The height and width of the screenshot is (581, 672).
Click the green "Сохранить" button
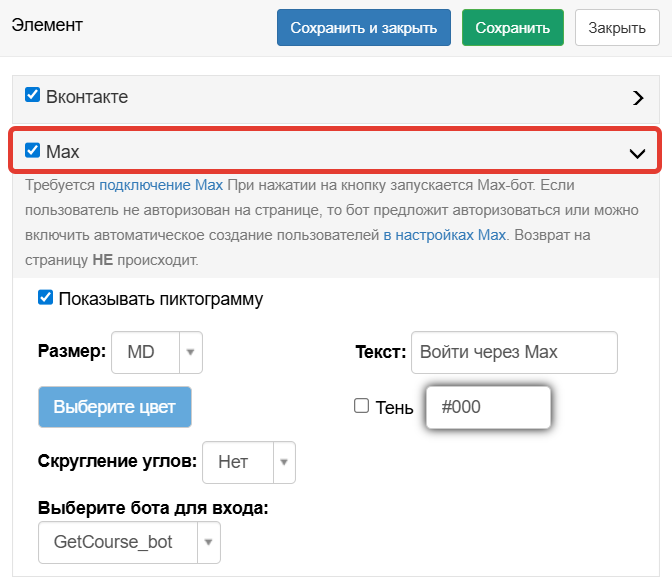[513, 27]
